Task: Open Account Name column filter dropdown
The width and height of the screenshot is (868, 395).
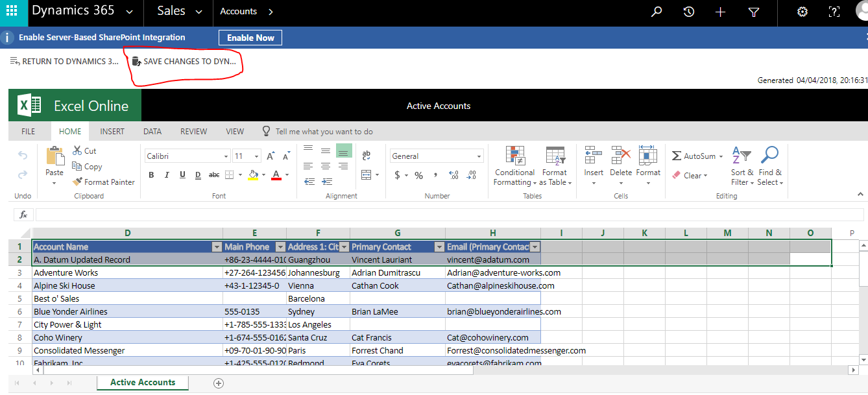Action: (x=217, y=246)
